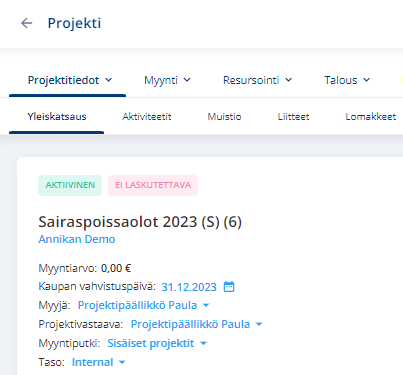
Task: Click the arrow next to Sisäiset projektit
Action: click(x=203, y=343)
